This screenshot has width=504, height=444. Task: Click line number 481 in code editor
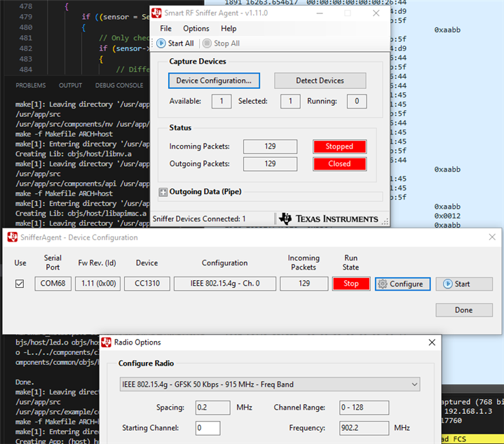(x=25, y=38)
